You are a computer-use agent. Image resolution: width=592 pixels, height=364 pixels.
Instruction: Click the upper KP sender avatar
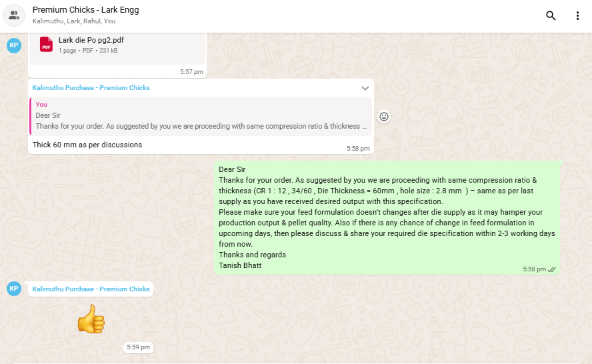pyautogui.click(x=14, y=45)
